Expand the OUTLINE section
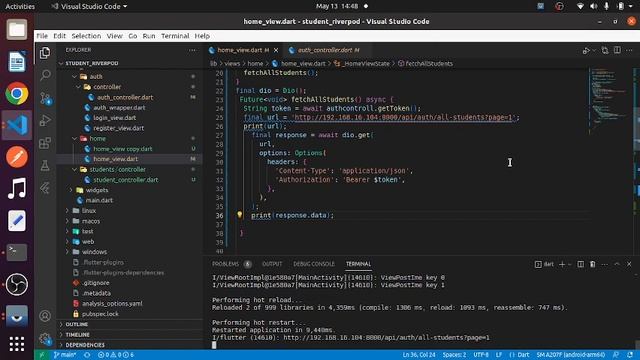 (77, 324)
